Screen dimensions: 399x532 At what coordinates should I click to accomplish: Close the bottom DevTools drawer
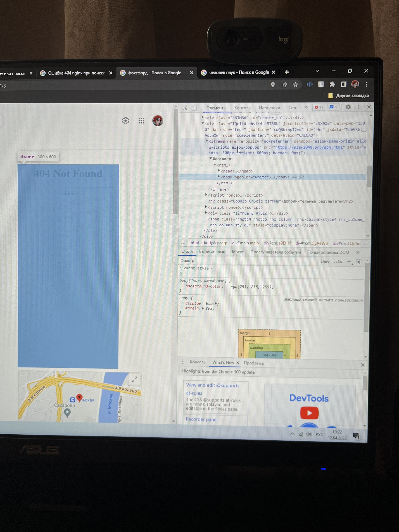click(x=363, y=365)
